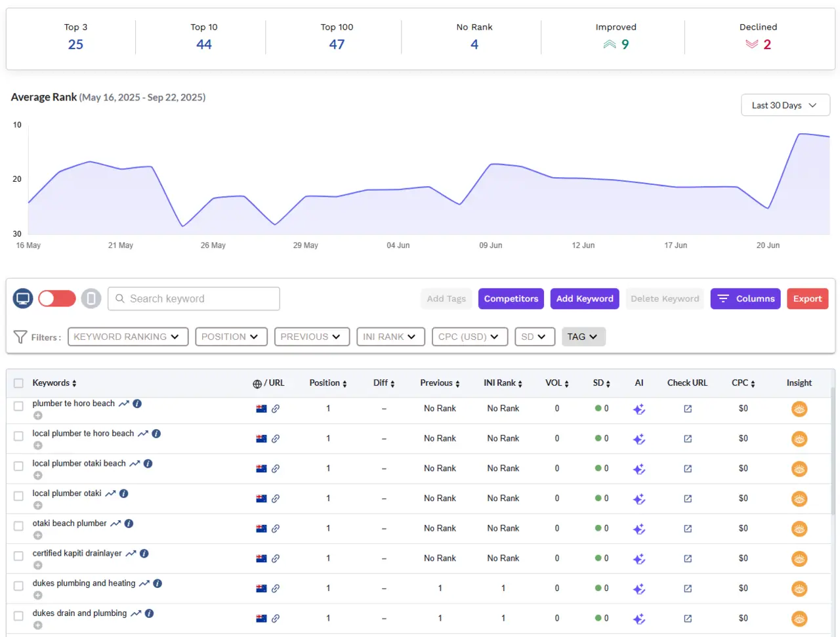Select the mobile device icon
This screenshot has height=637, width=840.
click(91, 298)
